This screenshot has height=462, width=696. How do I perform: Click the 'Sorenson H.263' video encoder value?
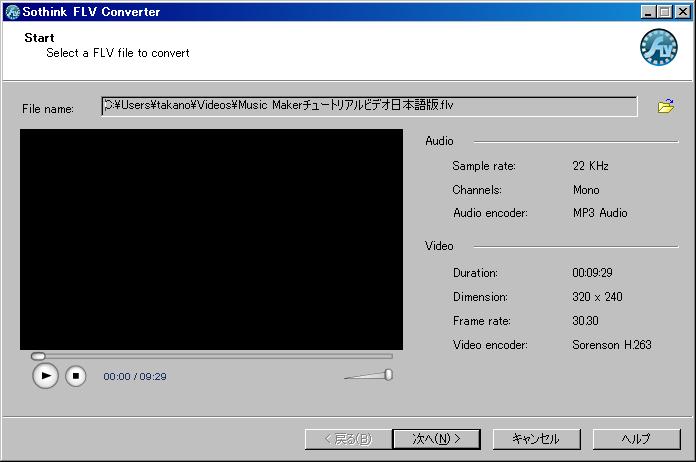tap(612, 345)
